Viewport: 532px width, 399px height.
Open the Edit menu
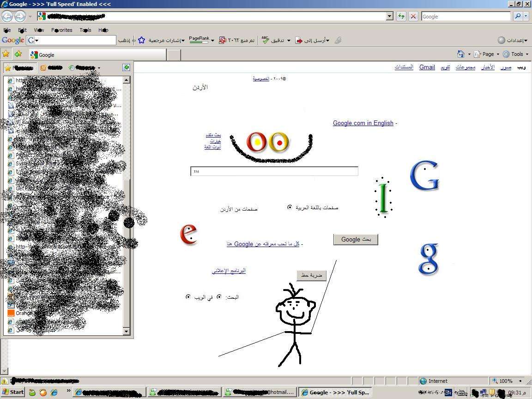[22, 30]
